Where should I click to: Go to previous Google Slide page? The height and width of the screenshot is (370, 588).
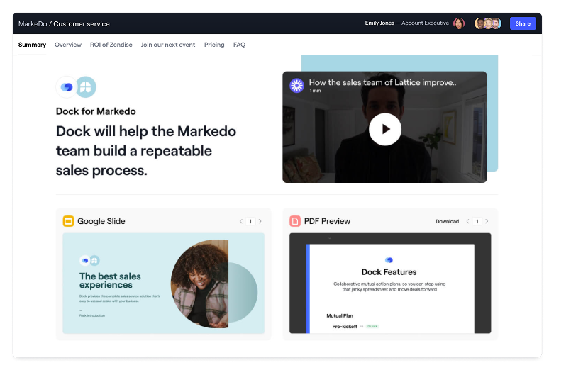241,221
